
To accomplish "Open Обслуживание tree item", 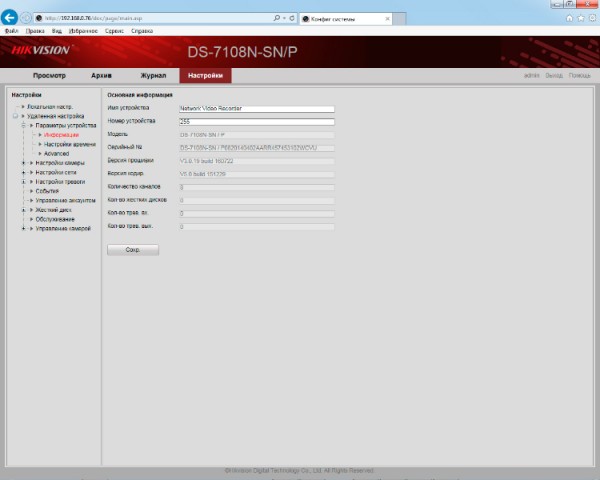I will [x=55, y=219].
